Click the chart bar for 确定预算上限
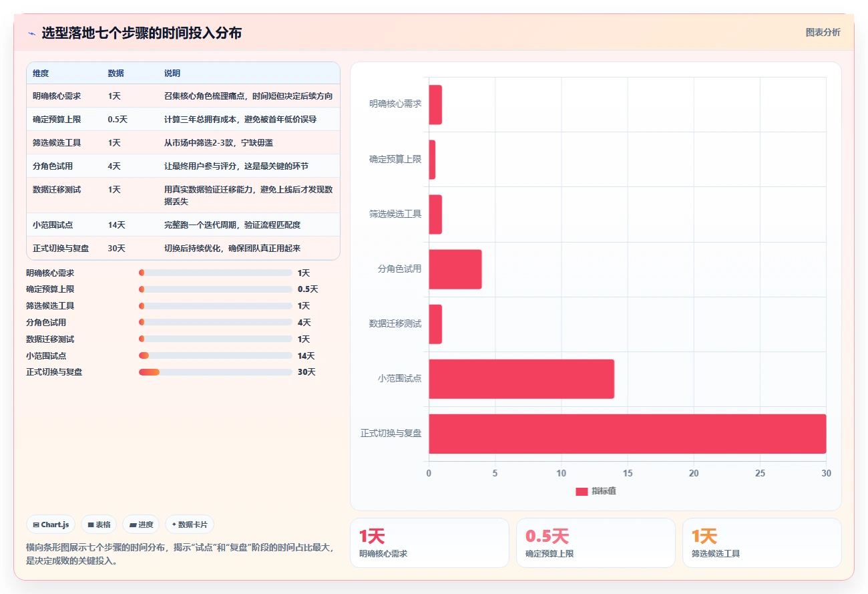Viewport: 868px width, 594px height. (432, 160)
